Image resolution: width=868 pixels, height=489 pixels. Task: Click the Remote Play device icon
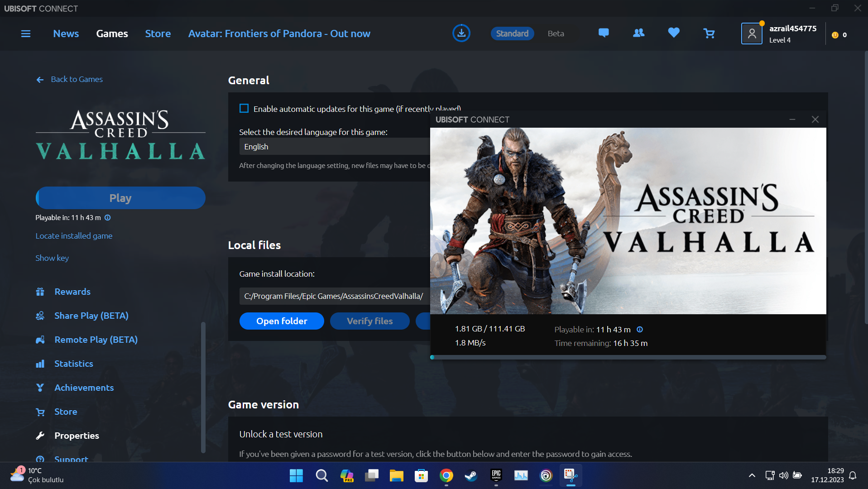point(40,340)
